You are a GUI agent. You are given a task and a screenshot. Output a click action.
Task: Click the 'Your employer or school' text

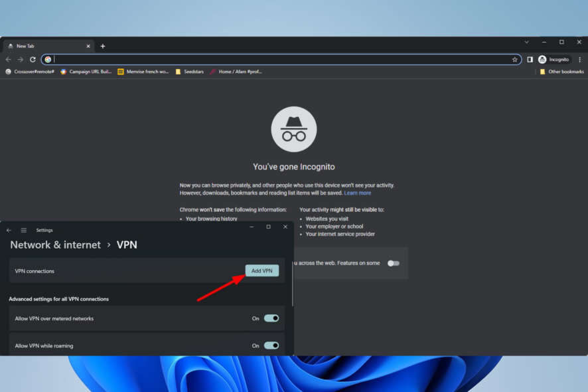334,227
